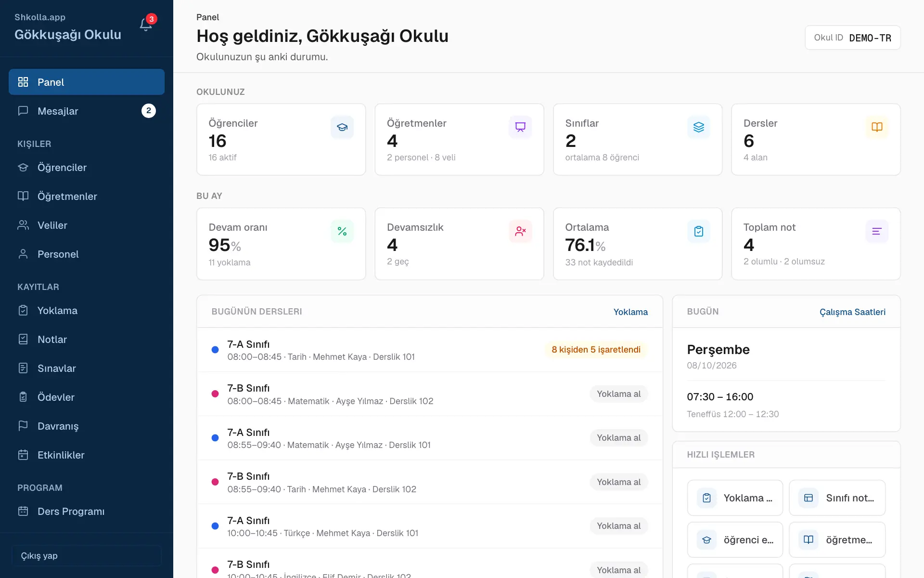Click Yoklama al for 7-B Tarih 08:55

click(x=618, y=482)
